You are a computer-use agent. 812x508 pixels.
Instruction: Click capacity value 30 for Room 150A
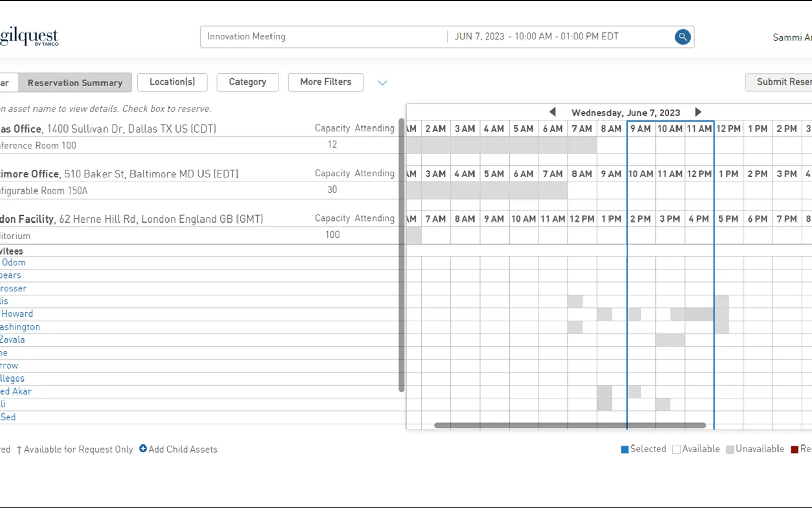tap(332, 189)
